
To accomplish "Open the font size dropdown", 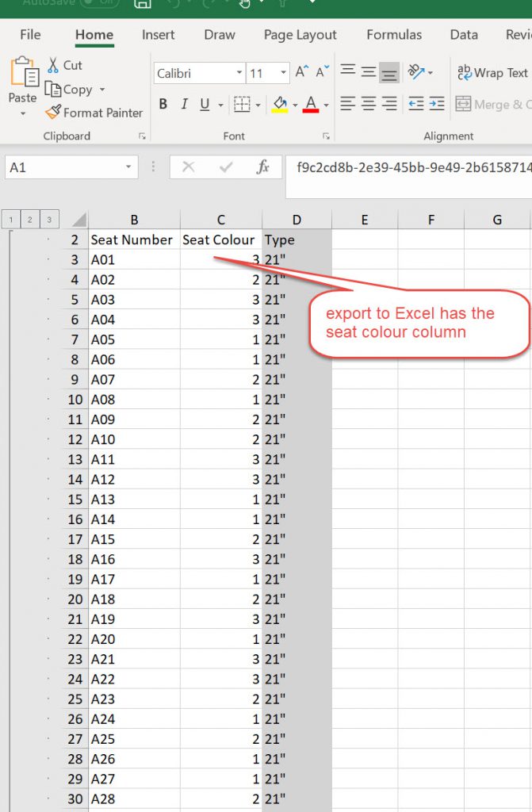I will pos(283,73).
